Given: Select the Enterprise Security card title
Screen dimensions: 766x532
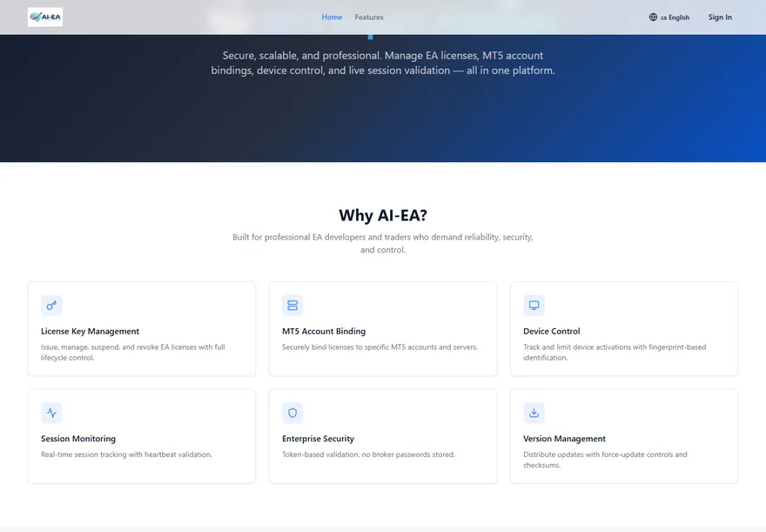Looking at the screenshot, I should pos(318,439).
